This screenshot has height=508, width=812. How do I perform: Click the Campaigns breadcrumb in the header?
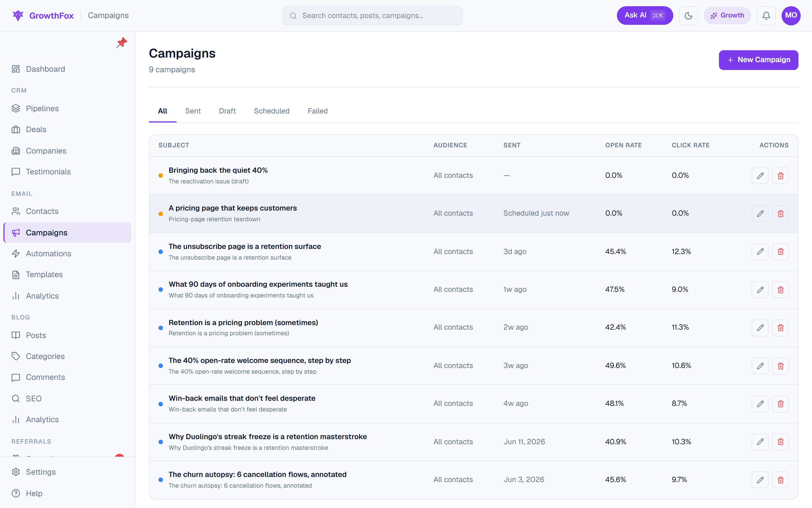coord(108,16)
